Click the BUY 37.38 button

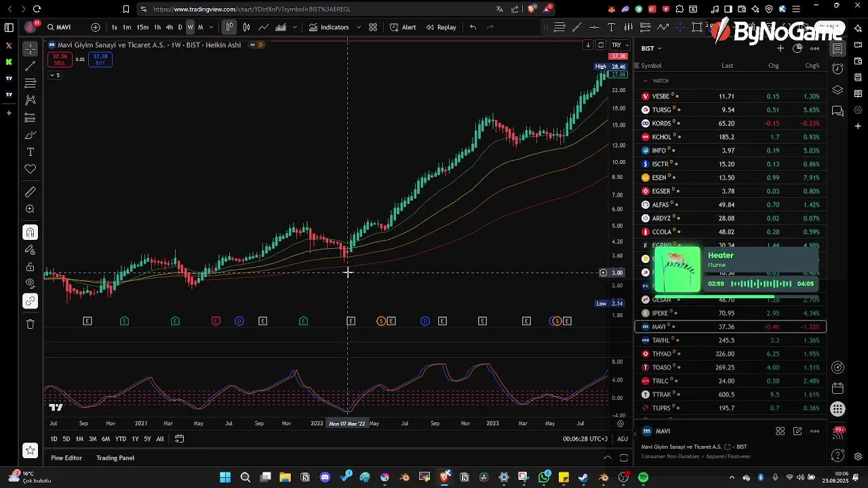[100, 60]
